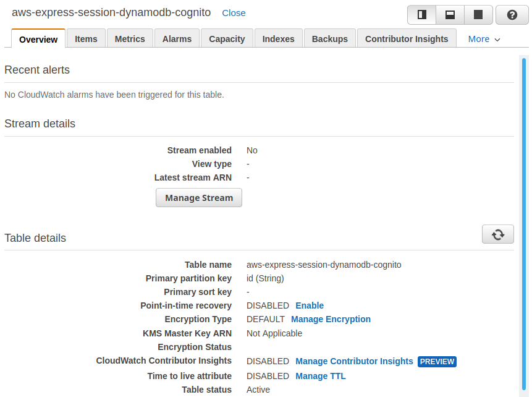
Task: Click the 'Latest stream ARN' label
Action: [193, 177]
